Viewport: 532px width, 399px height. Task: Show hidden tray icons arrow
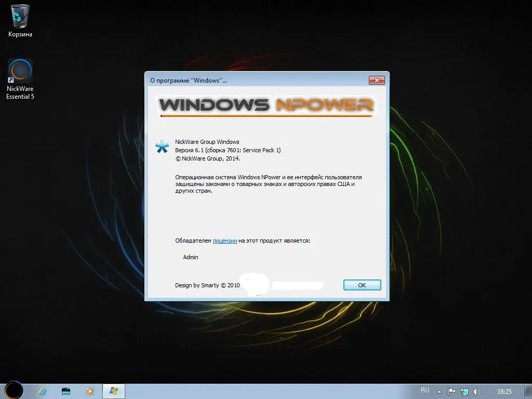click(x=440, y=392)
